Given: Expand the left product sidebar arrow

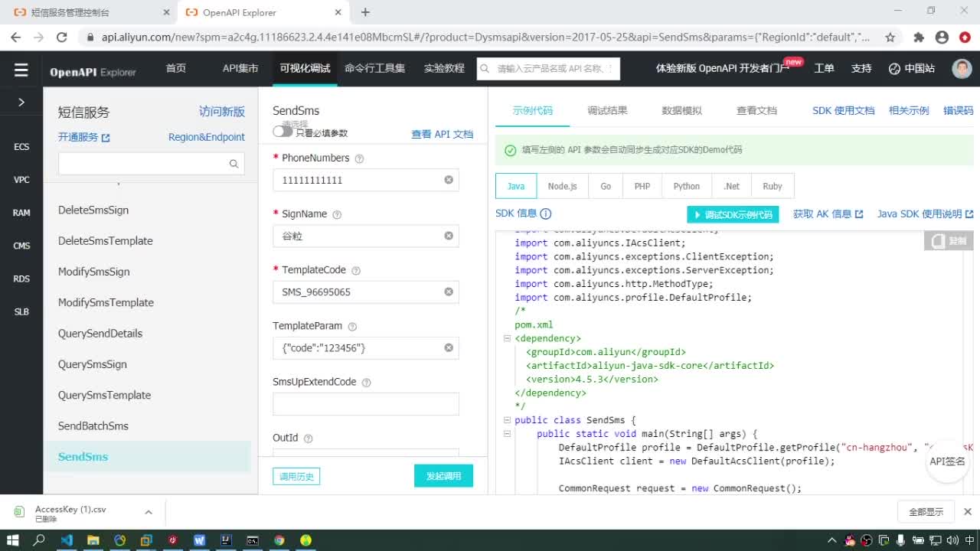Looking at the screenshot, I should 21,102.
